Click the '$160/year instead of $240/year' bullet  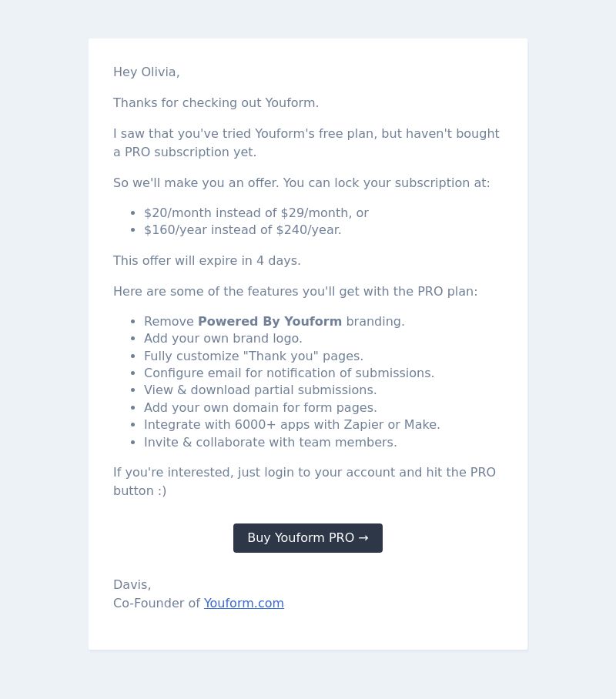pyautogui.click(x=243, y=230)
